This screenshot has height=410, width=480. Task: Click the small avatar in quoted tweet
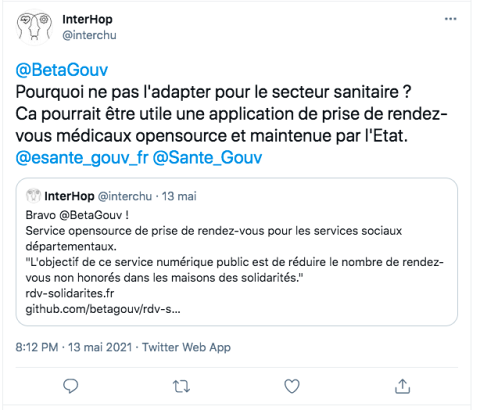[x=33, y=196]
